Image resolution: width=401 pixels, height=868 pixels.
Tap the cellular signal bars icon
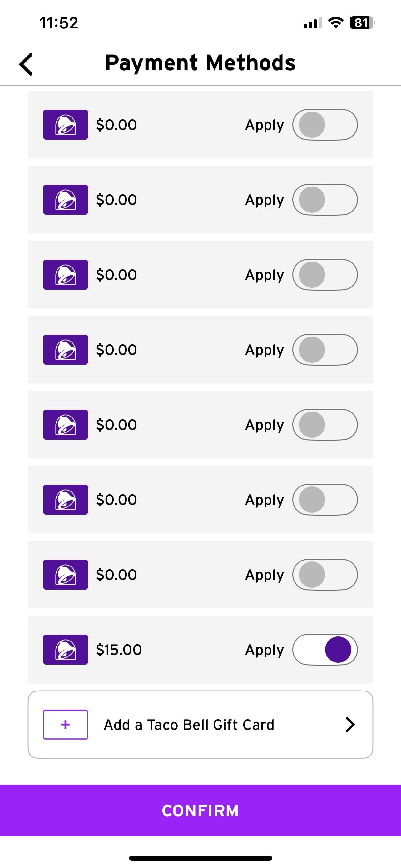click(312, 23)
